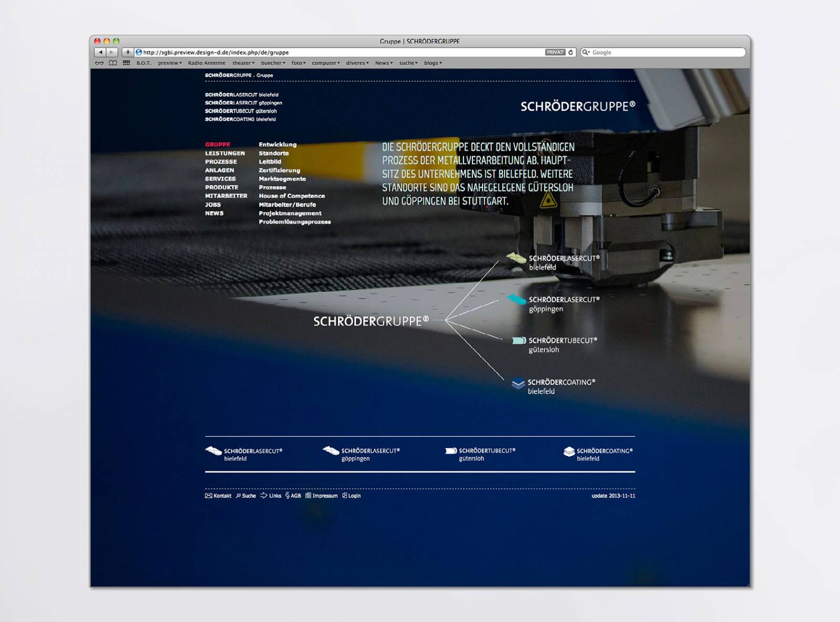Click the footer-strip Lasercut bielefeld icon

click(x=213, y=451)
